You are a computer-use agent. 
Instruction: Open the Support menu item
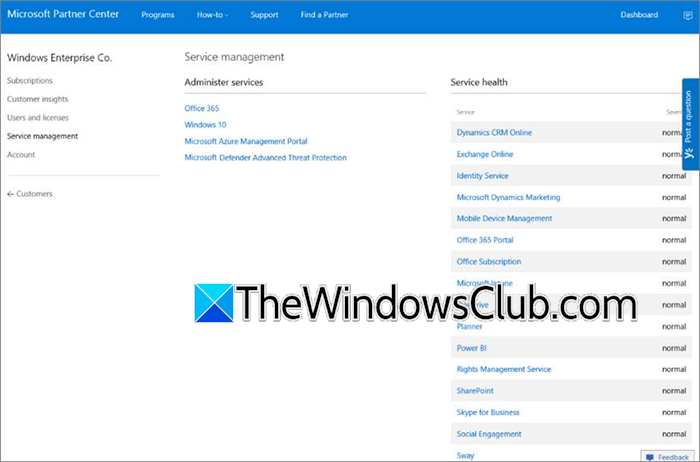(264, 15)
